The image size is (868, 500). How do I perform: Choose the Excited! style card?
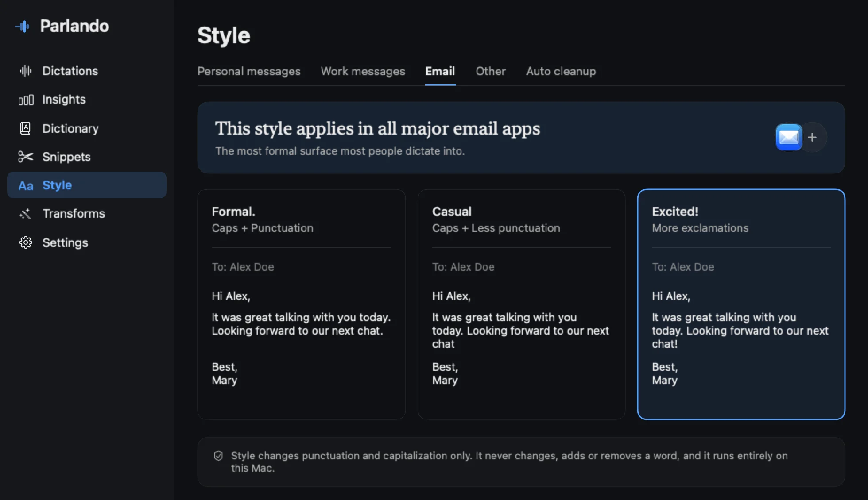click(741, 304)
